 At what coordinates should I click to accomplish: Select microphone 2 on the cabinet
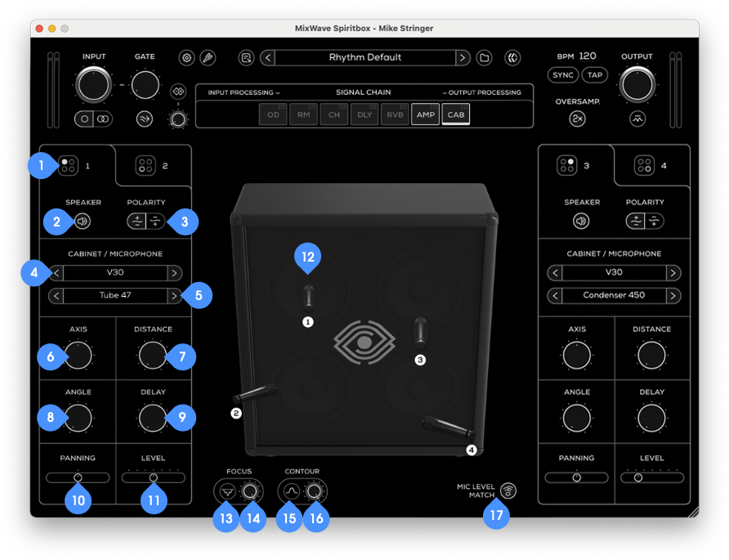254,393
